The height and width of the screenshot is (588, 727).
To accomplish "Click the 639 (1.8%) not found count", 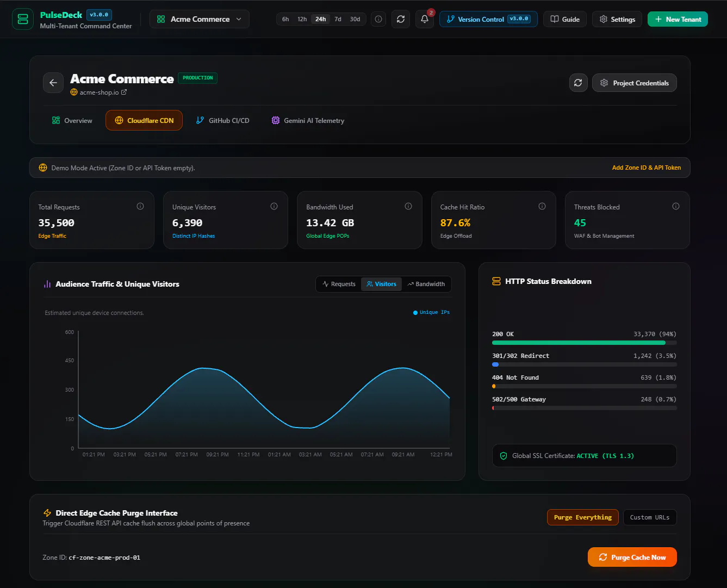I will (659, 377).
